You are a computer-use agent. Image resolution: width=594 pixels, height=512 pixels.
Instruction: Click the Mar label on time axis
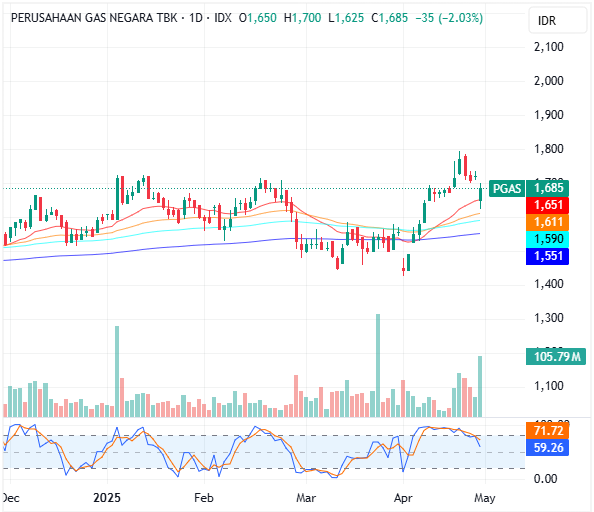(x=306, y=498)
